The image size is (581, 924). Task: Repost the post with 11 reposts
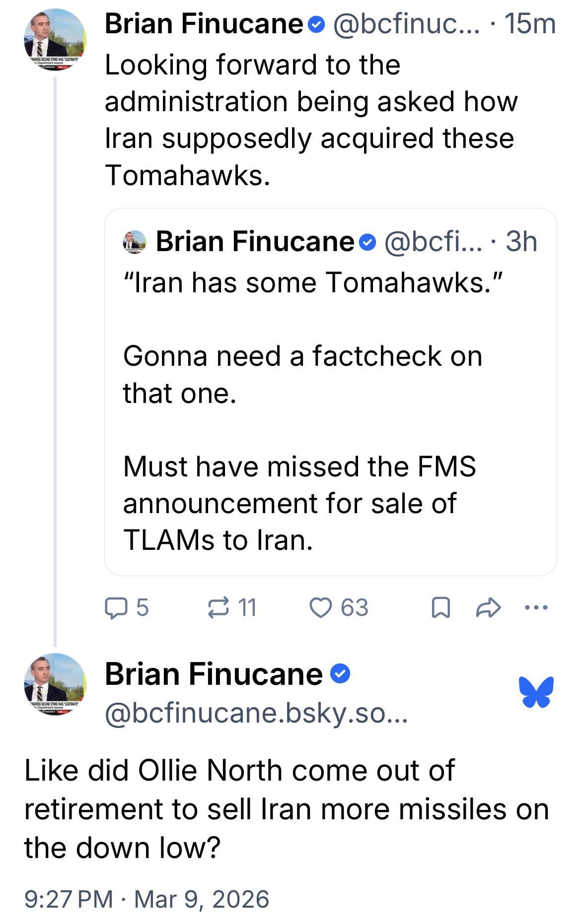tap(218, 608)
